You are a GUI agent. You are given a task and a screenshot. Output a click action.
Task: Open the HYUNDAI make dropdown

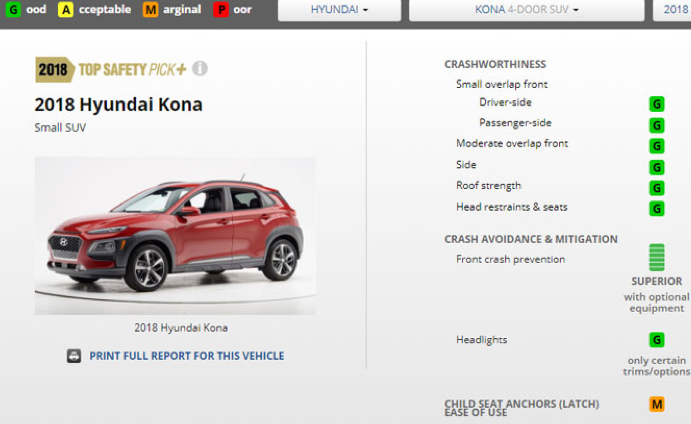pyautogui.click(x=339, y=10)
